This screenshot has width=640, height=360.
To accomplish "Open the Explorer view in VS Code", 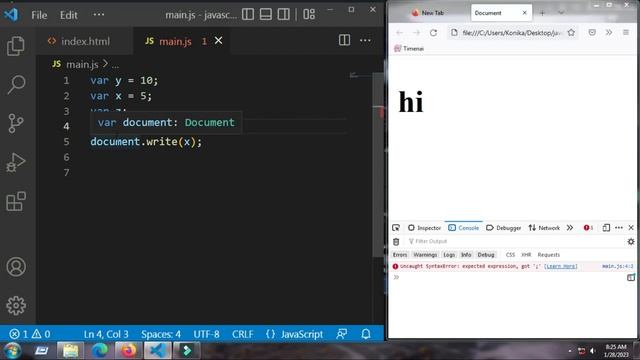I will 16,46.
